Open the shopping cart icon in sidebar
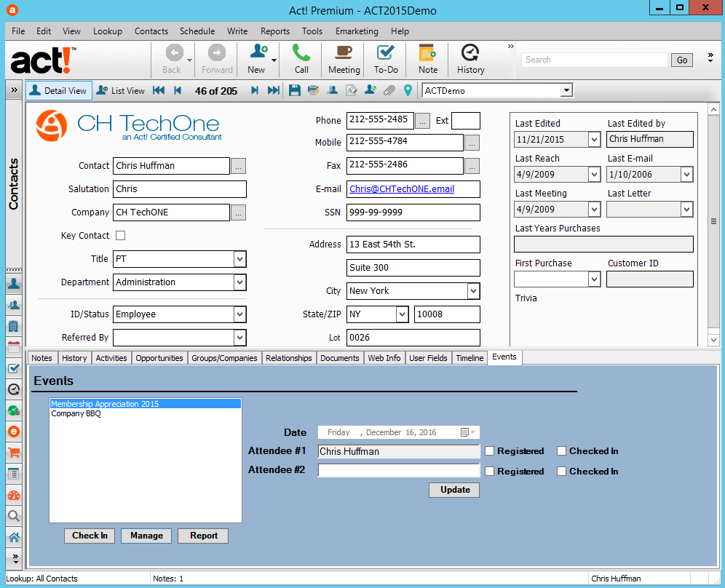This screenshot has height=588, width=725. [14, 453]
